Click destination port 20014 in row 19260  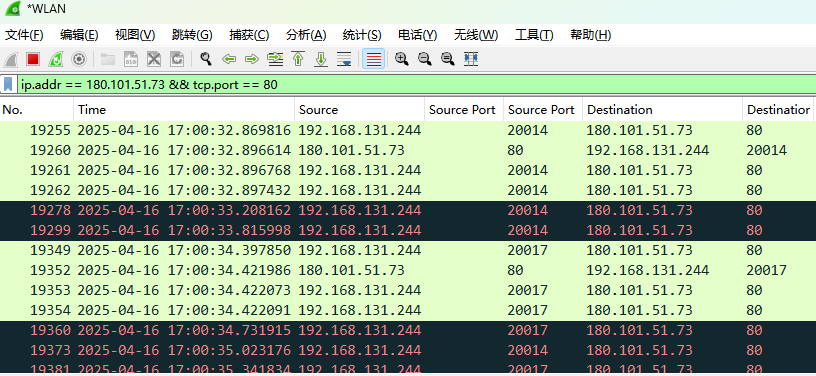[x=766, y=150]
